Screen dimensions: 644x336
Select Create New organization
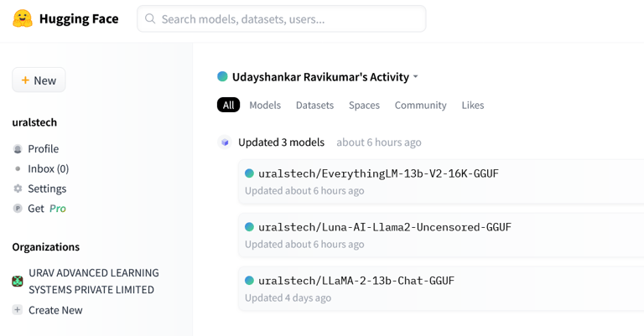tap(55, 310)
